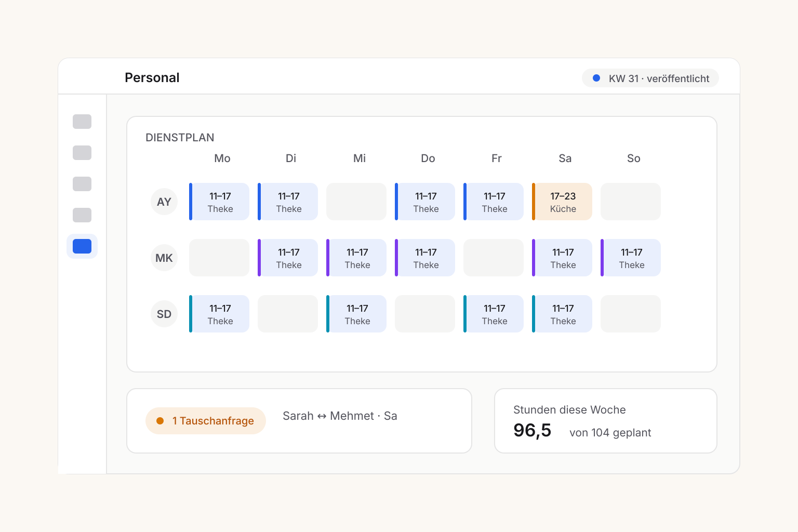Open the AY employee avatar

tap(164, 202)
